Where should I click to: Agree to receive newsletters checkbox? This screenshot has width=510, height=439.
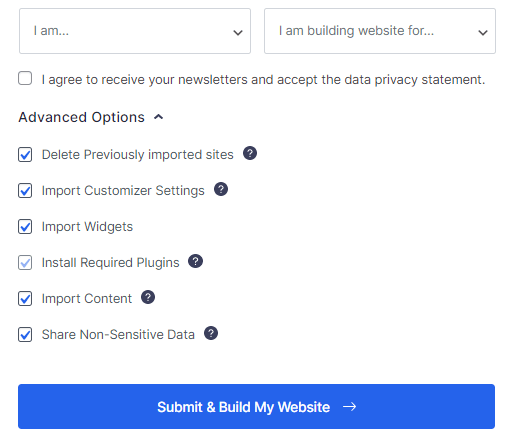[25, 78]
